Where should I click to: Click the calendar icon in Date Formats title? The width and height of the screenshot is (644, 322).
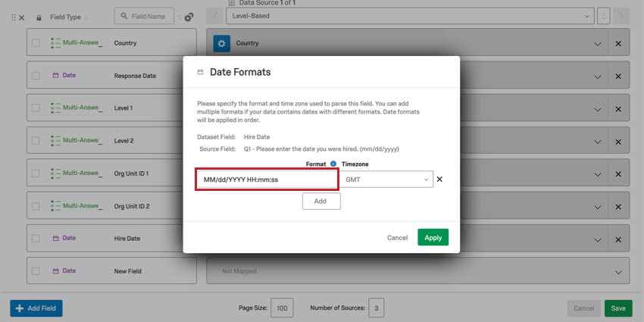tap(201, 72)
